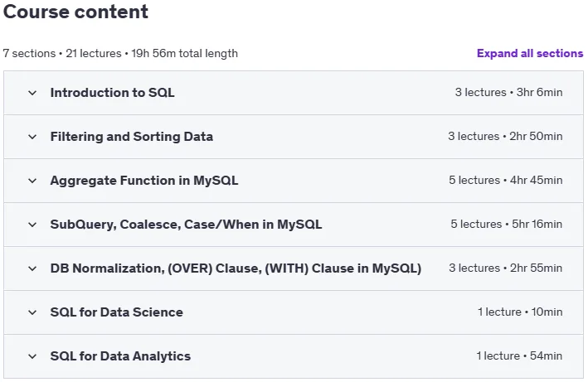This screenshot has width=588, height=382.
Task: Select SubQuery, Coalesce, Case/When in MySQL title
Action: (186, 225)
